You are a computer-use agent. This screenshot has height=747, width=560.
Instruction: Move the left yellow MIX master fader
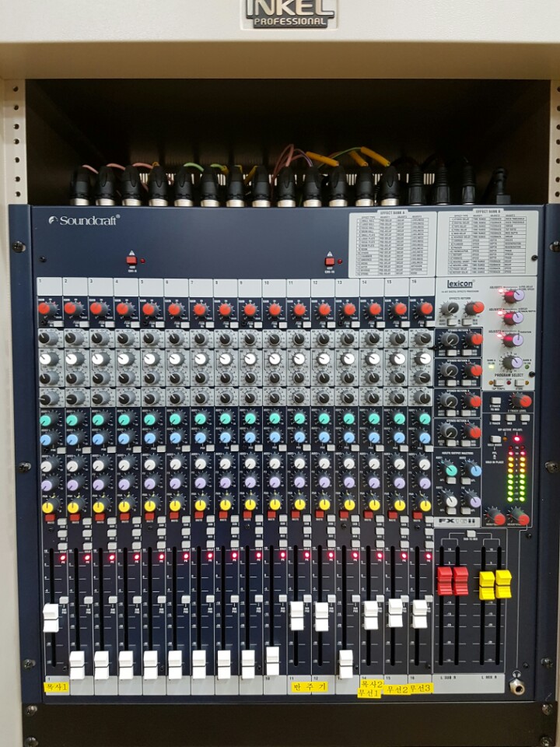tap(487, 585)
